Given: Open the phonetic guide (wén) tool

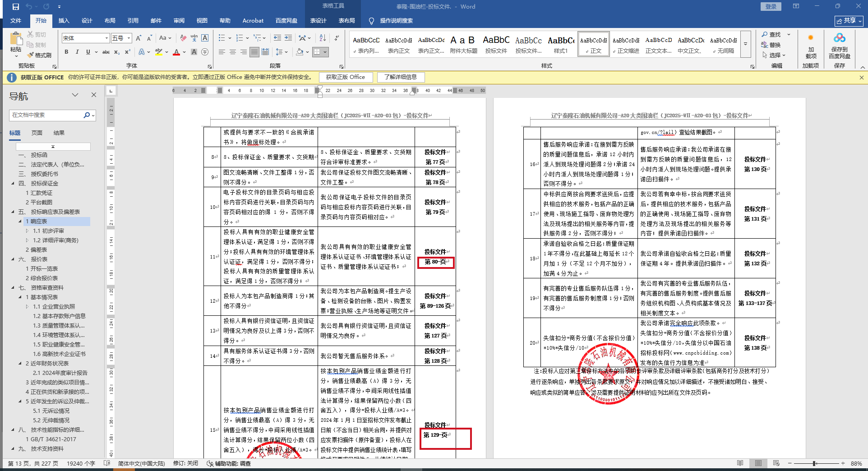Looking at the screenshot, I should [x=194, y=38].
